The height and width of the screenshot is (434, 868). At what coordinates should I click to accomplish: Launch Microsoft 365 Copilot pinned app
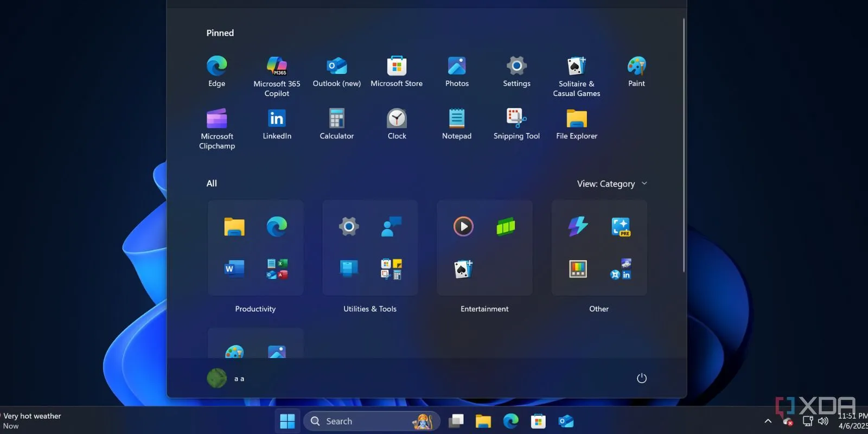pyautogui.click(x=277, y=76)
